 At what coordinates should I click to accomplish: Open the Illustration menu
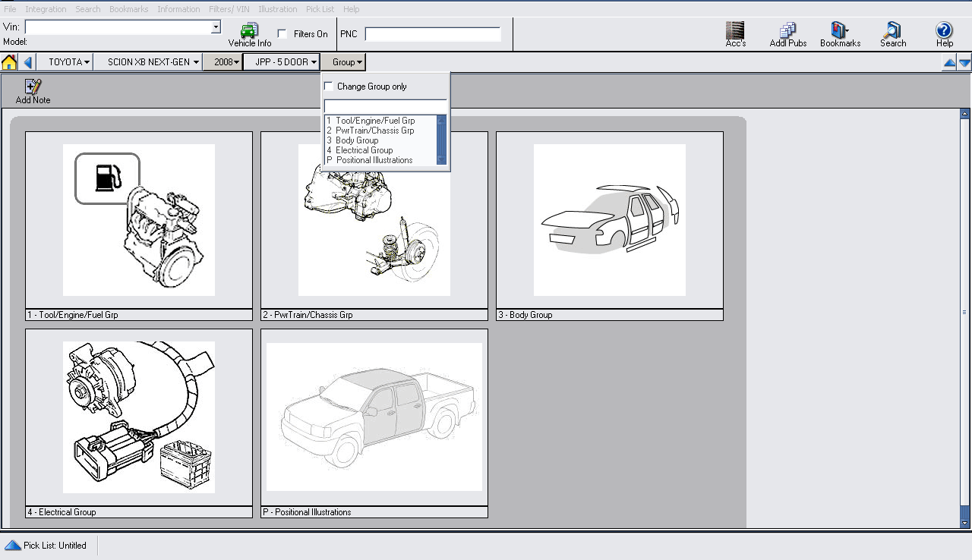tap(277, 9)
